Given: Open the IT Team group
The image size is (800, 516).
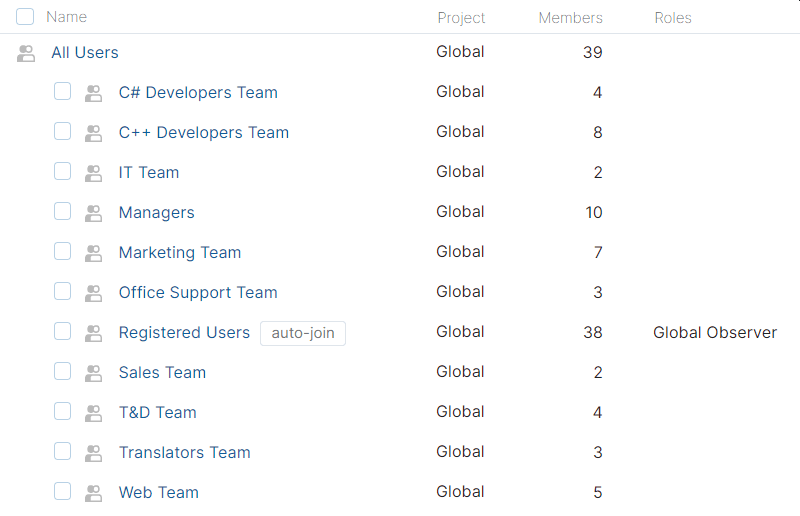Looking at the screenshot, I should pyautogui.click(x=148, y=173).
